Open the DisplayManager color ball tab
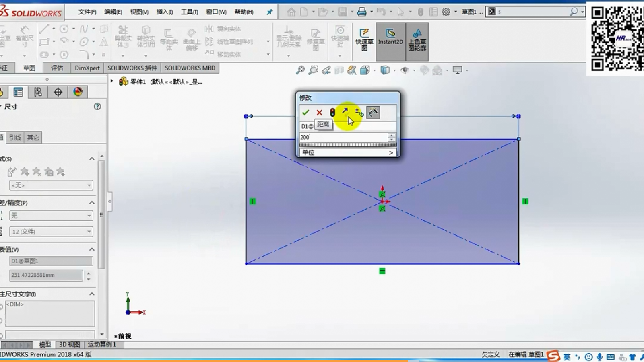The width and height of the screenshot is (644, 362). [x=78, y=92]
